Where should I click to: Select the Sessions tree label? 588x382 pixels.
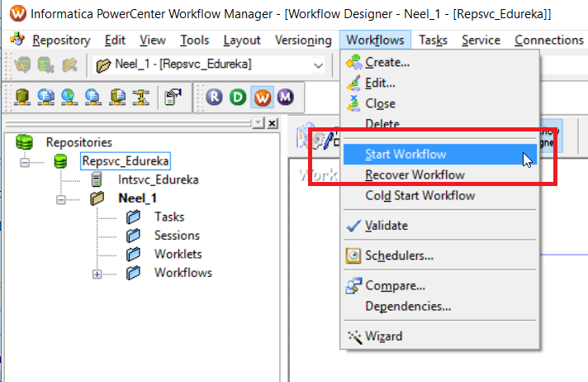point(177,236)
